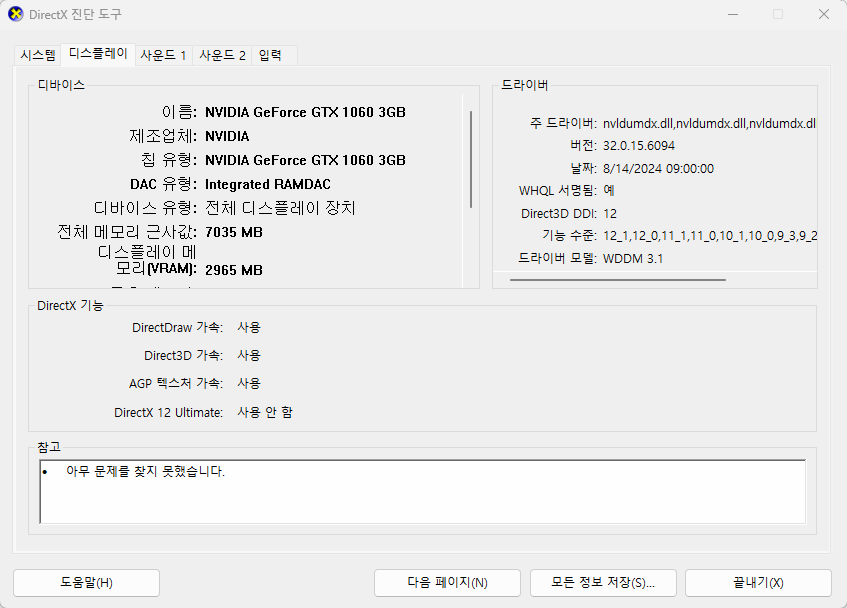Click the 디바이스 group label
847x608 pixels.
pyautogui.click(x=61, y=85)
